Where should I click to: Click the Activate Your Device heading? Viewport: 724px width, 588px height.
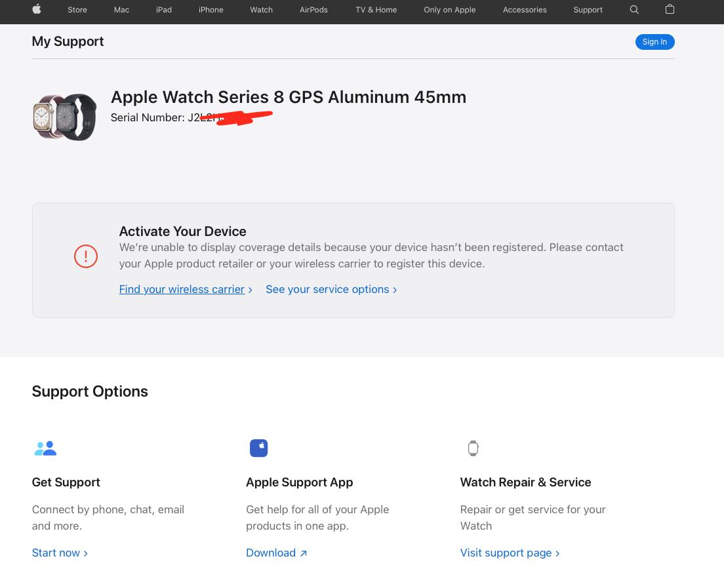click(x=183, y=231)
